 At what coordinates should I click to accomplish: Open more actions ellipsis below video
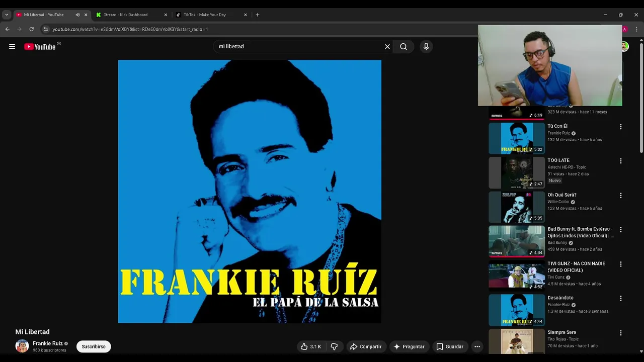pyautogui.click(x=477, y=346)
